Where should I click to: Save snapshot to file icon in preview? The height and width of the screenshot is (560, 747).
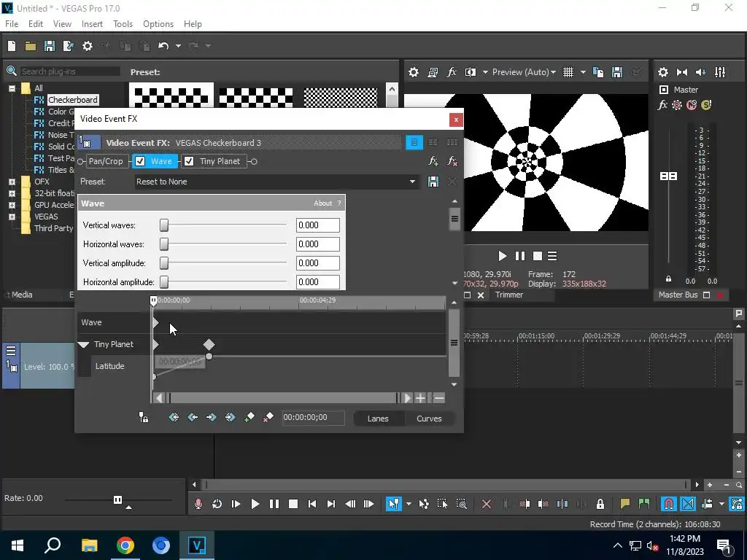(617, 72)
